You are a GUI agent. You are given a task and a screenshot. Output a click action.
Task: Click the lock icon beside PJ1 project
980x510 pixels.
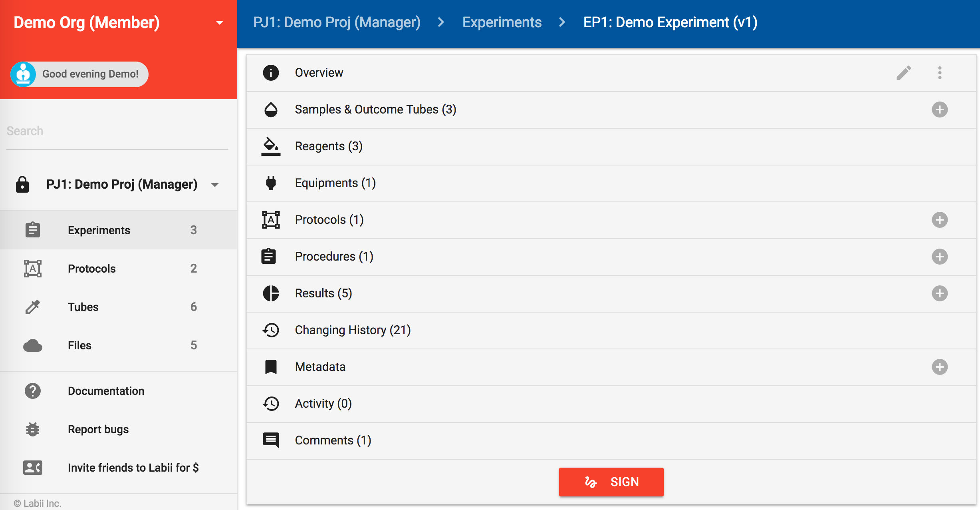(x=22, y=184)
